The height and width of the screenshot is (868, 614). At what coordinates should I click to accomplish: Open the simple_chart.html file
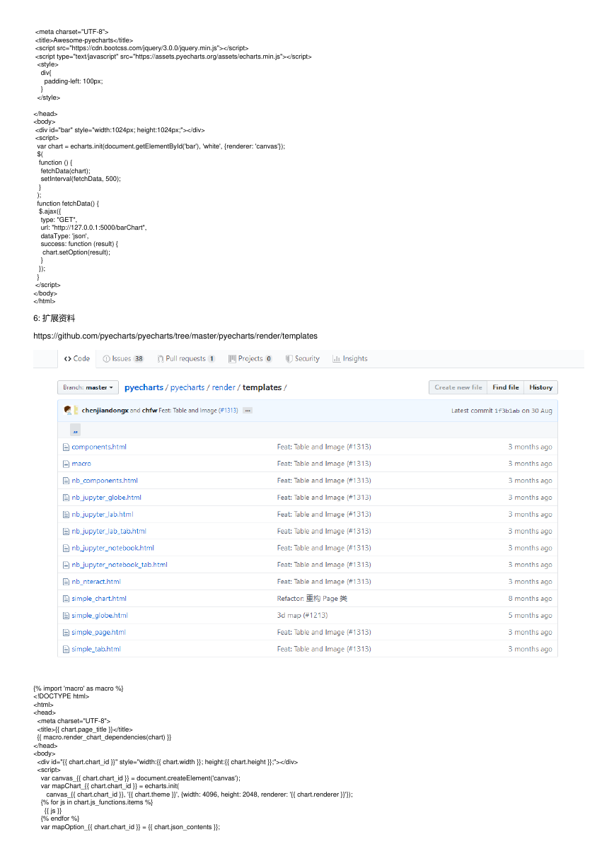pos(99,599)
